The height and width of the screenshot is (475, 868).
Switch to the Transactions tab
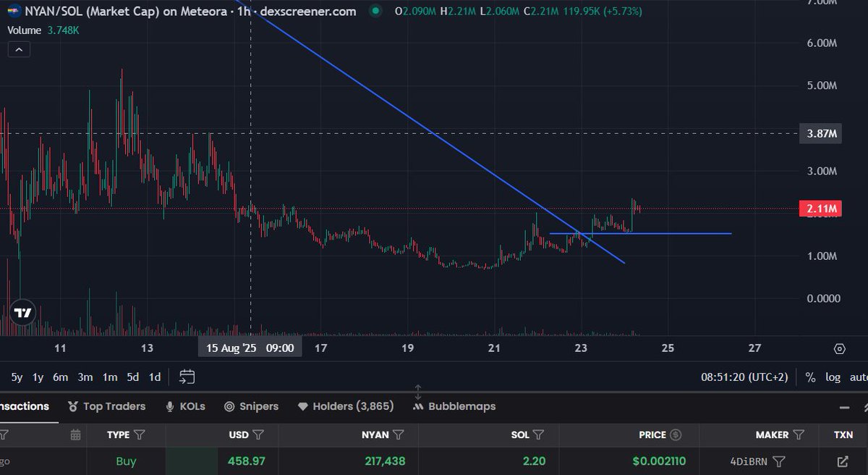25,406
